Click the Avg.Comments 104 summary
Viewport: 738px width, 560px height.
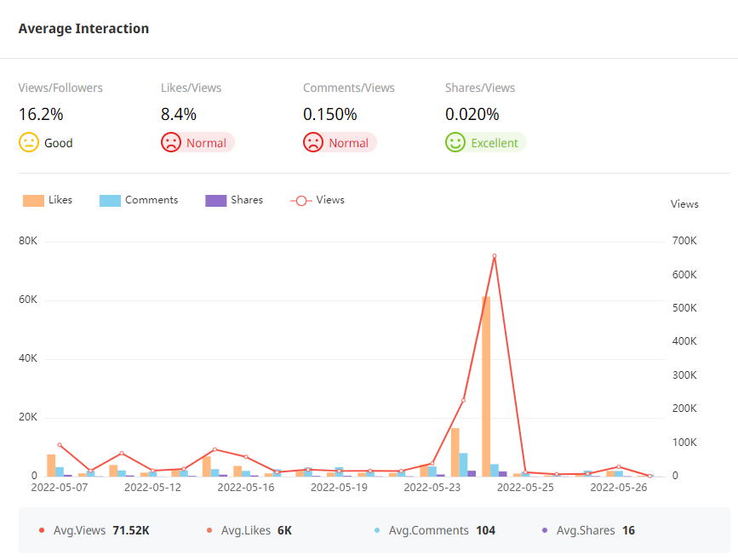tap(434, 530)
